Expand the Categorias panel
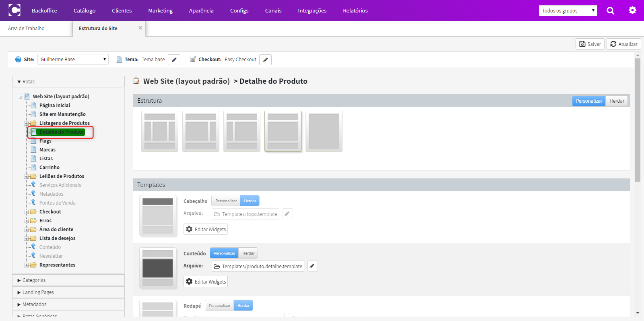The width and height of the screenshot is (644, 321). tap(68, 280)
